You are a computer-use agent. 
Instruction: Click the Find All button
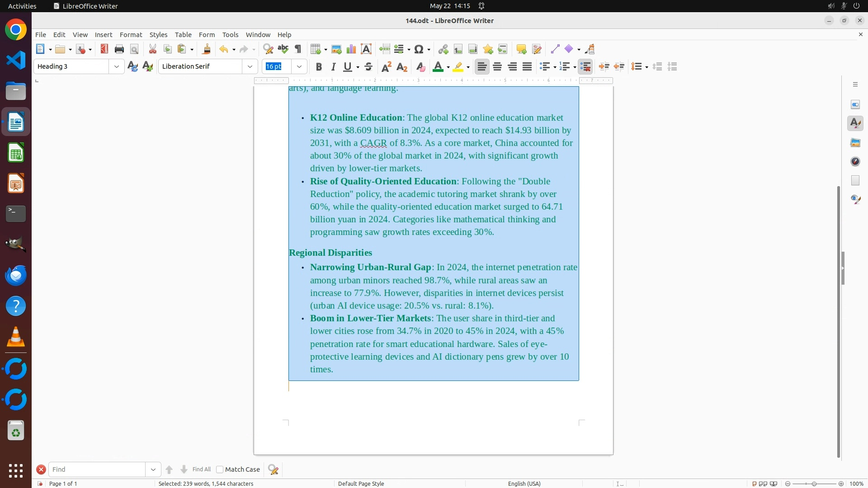(x=201, y=469)
